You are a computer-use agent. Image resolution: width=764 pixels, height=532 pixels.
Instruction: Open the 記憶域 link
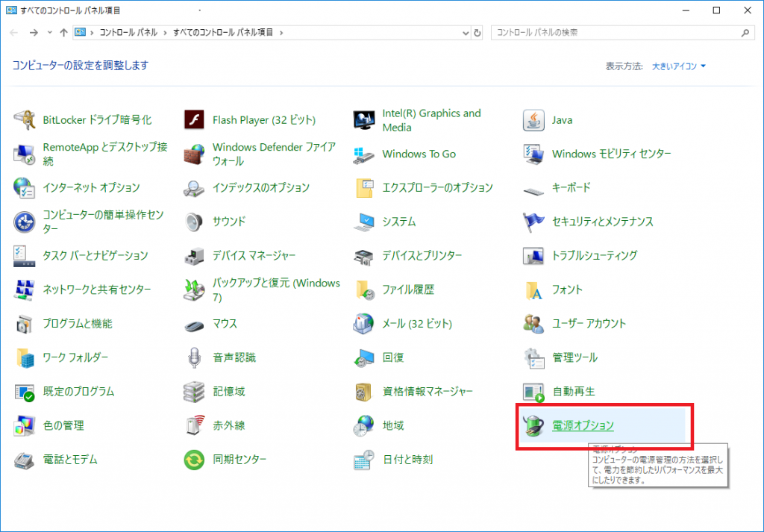tap(229, 392)
